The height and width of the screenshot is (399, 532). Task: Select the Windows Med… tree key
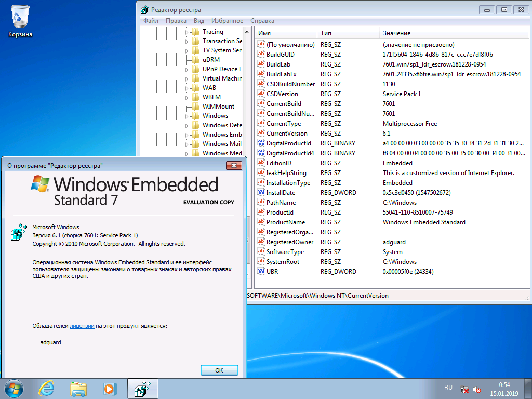pos(222,153)
